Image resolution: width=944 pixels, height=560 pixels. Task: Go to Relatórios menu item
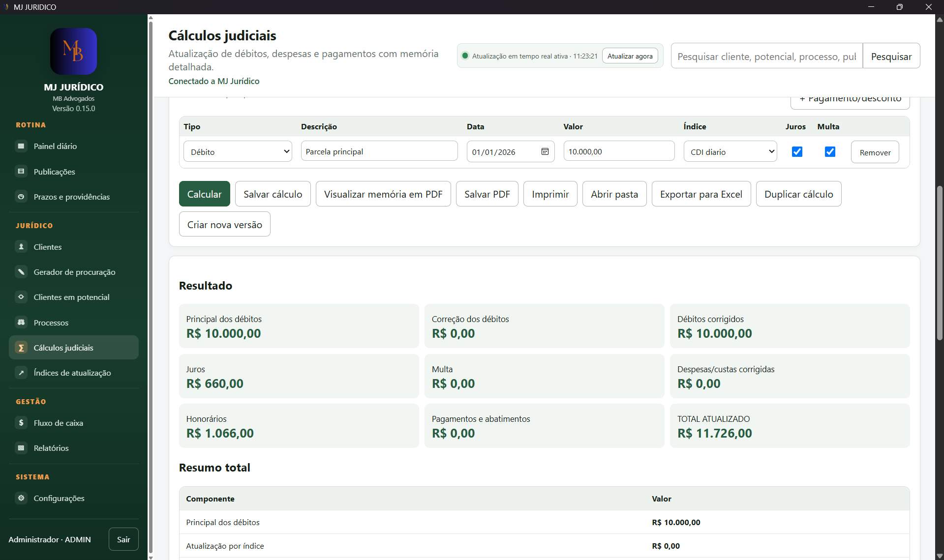coord(74,448)
